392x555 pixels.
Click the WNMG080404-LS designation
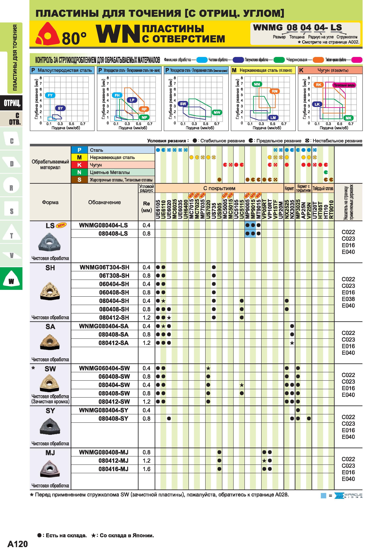pyautogui.click(x=103, y=225)
